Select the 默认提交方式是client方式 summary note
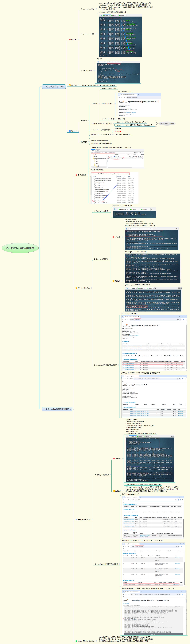 (167, 123)
